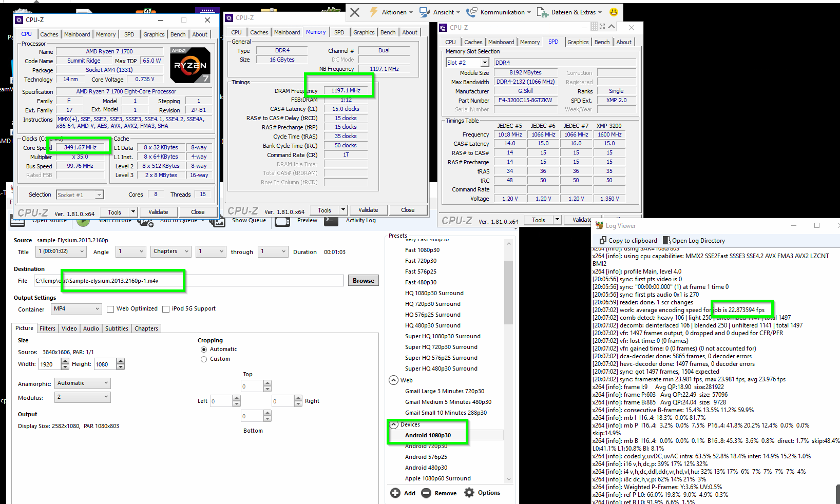Open the Anamorphic Automatic dropdown

[x=83, y=383]
